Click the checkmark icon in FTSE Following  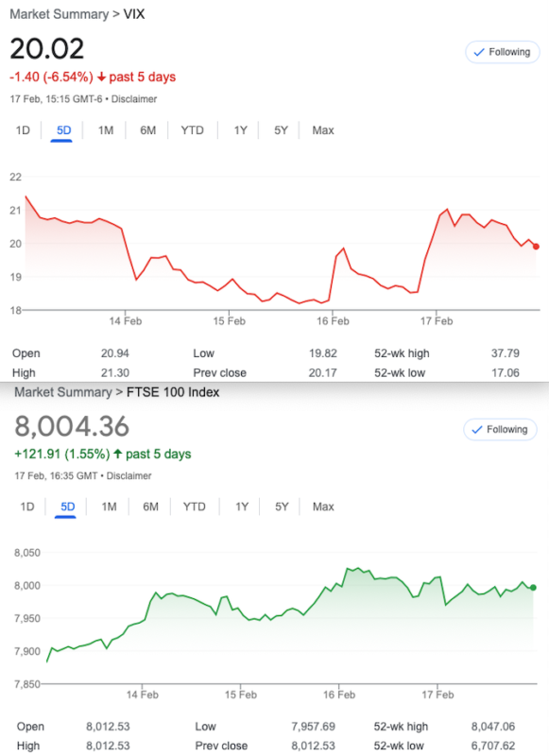476,430
